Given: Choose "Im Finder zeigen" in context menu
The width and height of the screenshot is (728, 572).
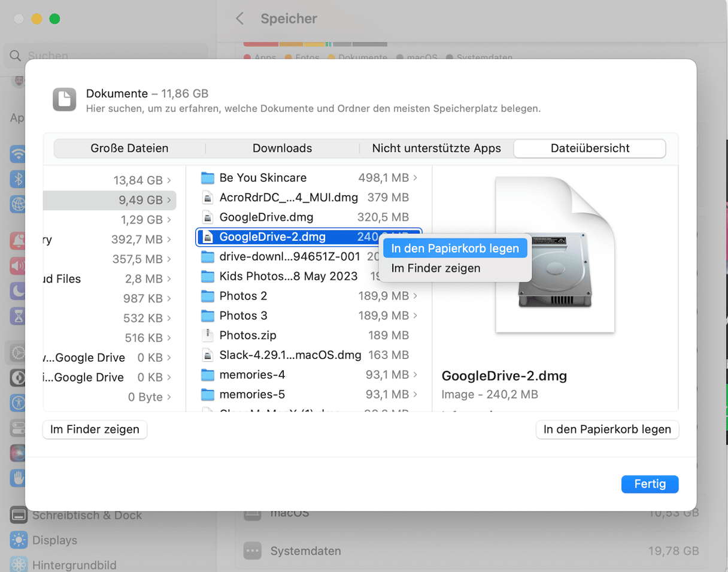Looking at the screenshot, I should click(435, 268).
